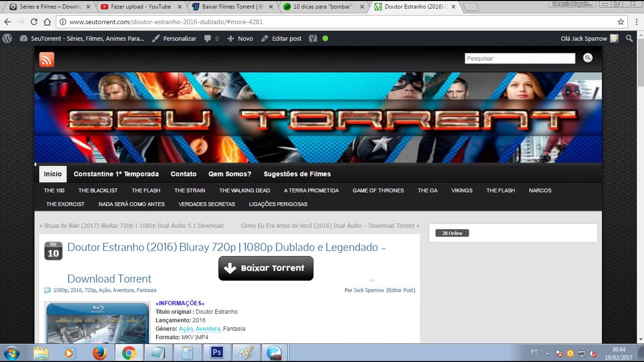Click the site search submit button
The image size is (644, 362).
(x=588, y=58)
